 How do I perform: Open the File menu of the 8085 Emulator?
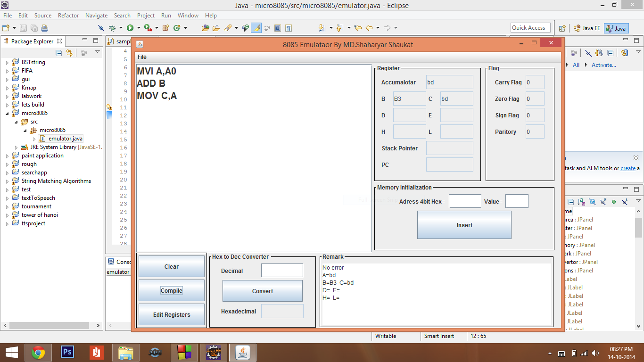pyautogui.click(x=142, y=57)
